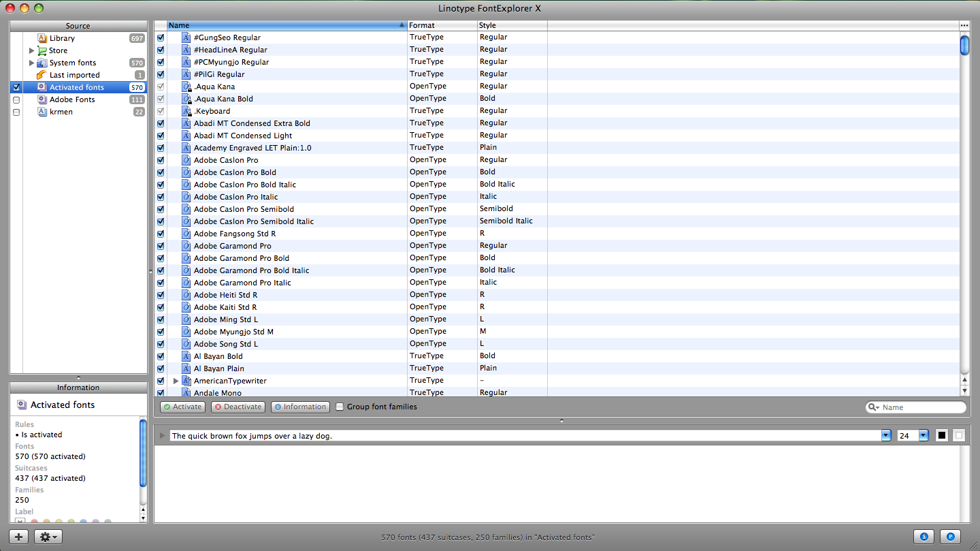Uncheck Al Bayan Plain activation checkbox
Viewport: 980px width, 551px height.
(161, 368)
